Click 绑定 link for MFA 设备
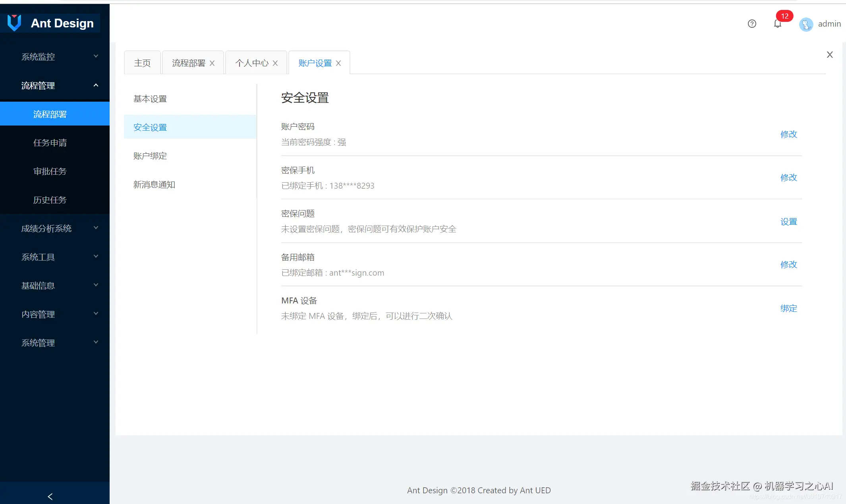846x504 pixels. (788, 308)
